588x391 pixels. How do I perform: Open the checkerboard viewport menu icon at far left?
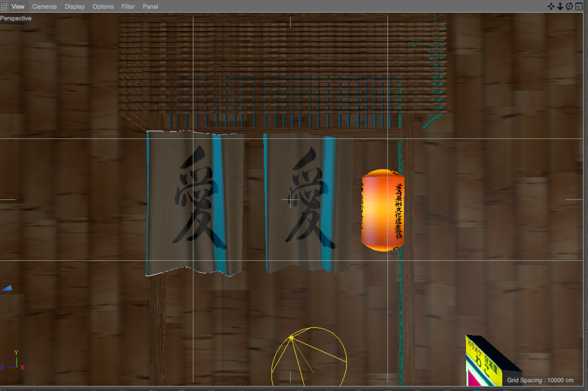tap(4, 6)
